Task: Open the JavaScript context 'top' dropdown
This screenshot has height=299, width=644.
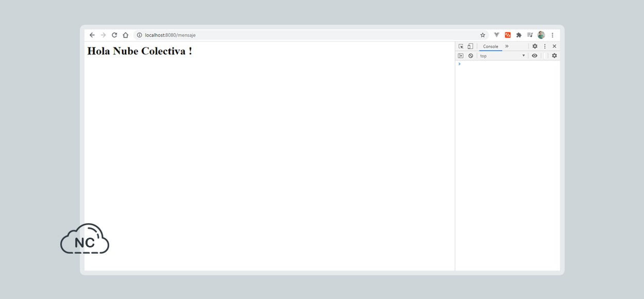Action: (503, 56)
